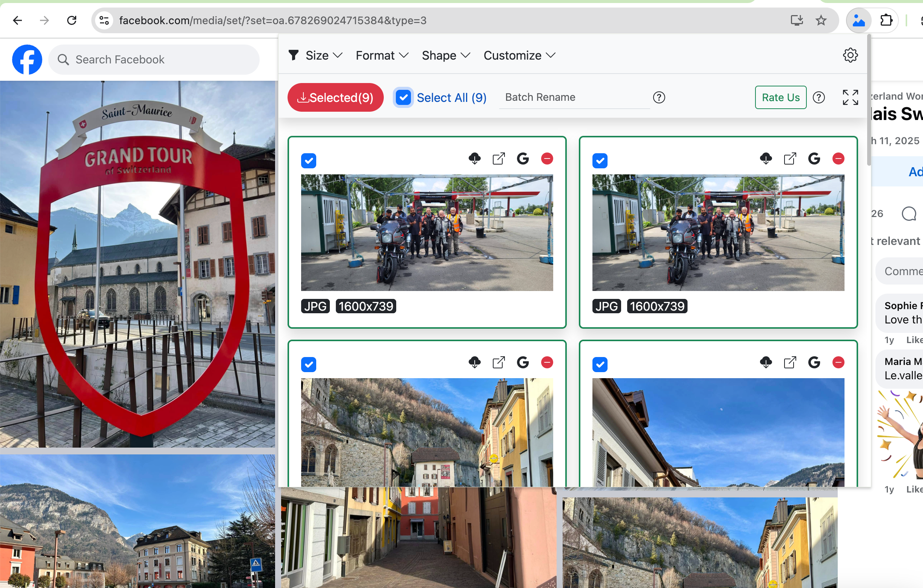The image size is (923, 588).
Task: Click in the Batch Rename field
Action: coord(574,97)
